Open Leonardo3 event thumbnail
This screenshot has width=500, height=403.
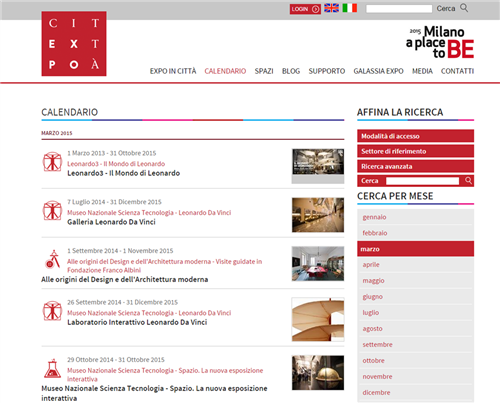tap(318, 166)
